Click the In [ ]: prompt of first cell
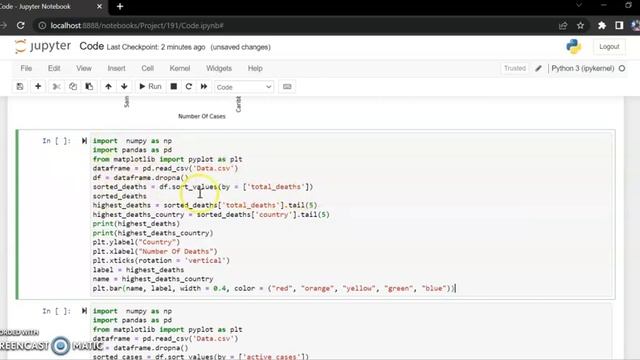 pos(56,141)
